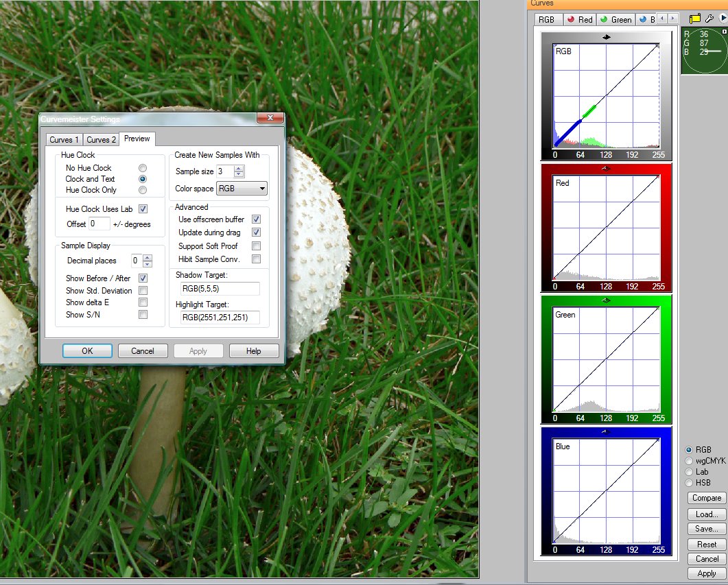Switch to the Curves 1 tab
Screen dimensions: 728x585
pyautogui.click(x=64, y=140)
